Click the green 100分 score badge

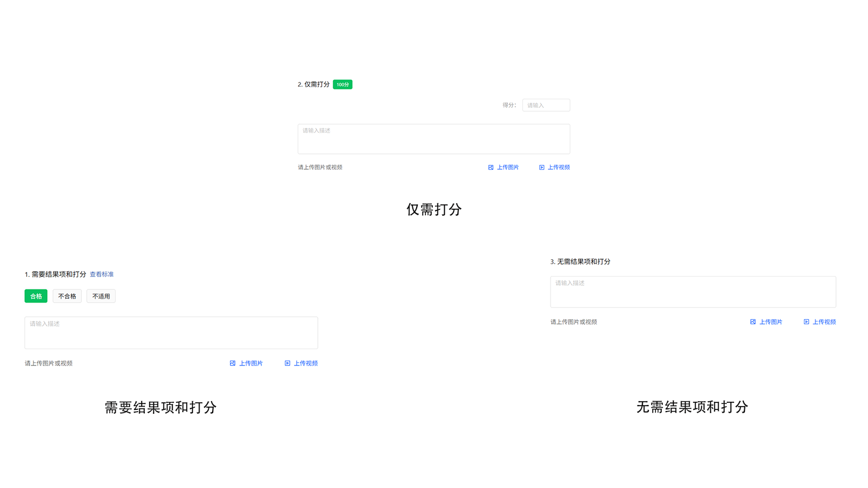(x=342, y=84)
